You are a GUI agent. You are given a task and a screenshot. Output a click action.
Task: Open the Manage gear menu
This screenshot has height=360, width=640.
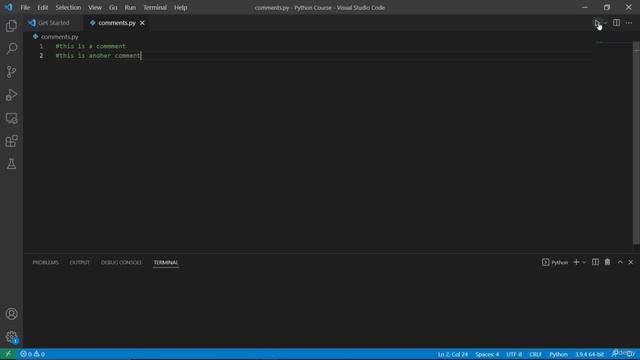(11, 337)
